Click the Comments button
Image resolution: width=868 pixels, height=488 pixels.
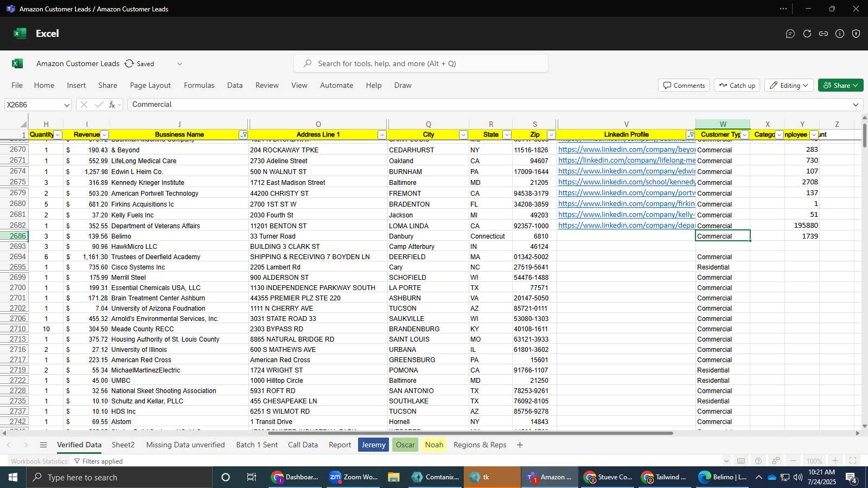point(684,85)
